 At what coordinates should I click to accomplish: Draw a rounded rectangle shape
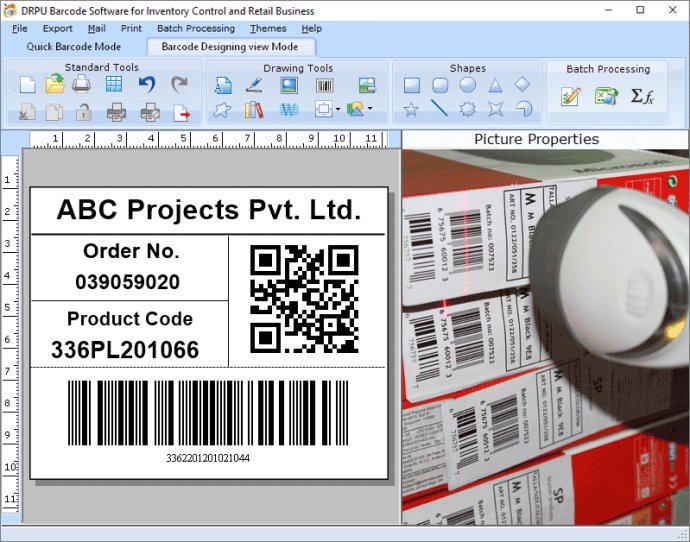[440, 85]
